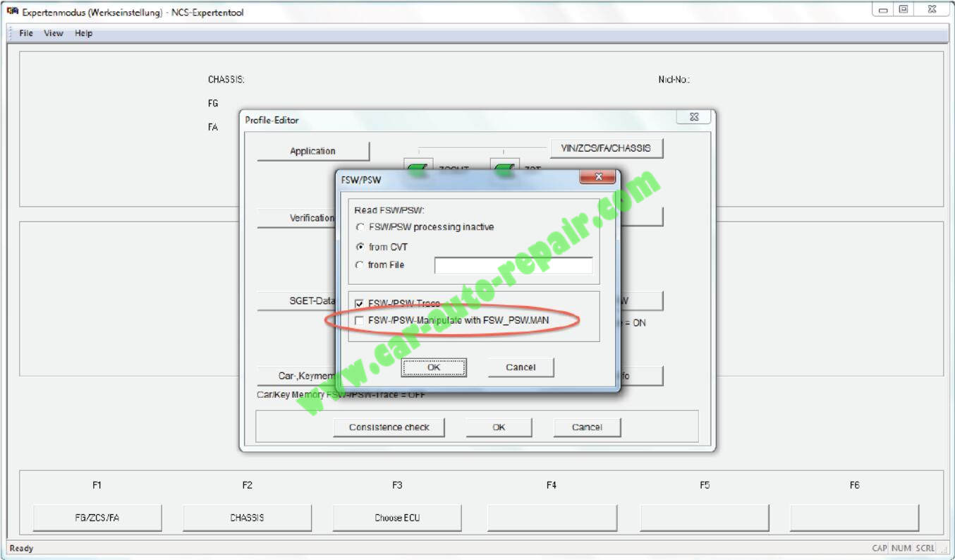This screenshot has height=560, width=955.
Task: Click the CHASSIS button under F2
Action: pyautogui.click(x=247, y=518)
